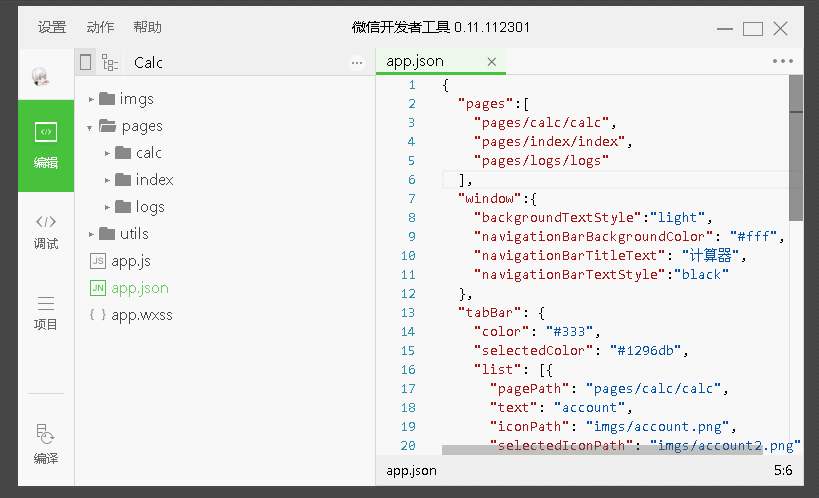This screenshot has width=819, height=498.
Task: Open file panel more options ellipsis
Action: pyautogui.click(x=357, y=62)
